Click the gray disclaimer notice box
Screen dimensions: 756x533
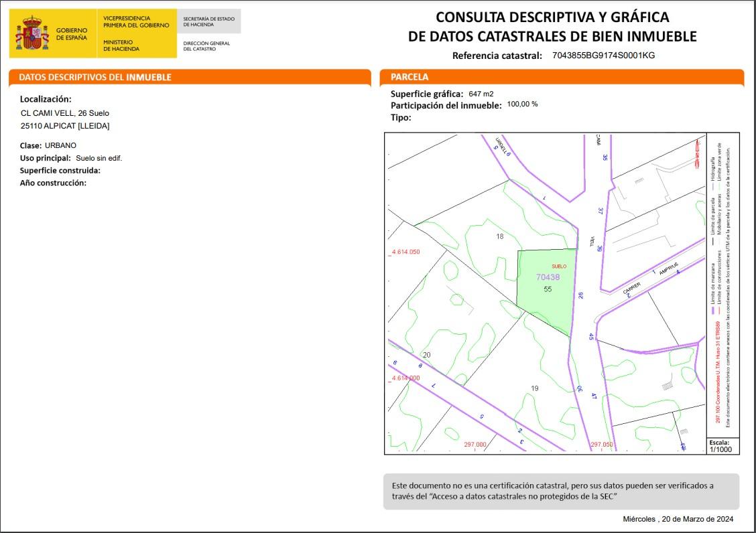click(560, 491)
